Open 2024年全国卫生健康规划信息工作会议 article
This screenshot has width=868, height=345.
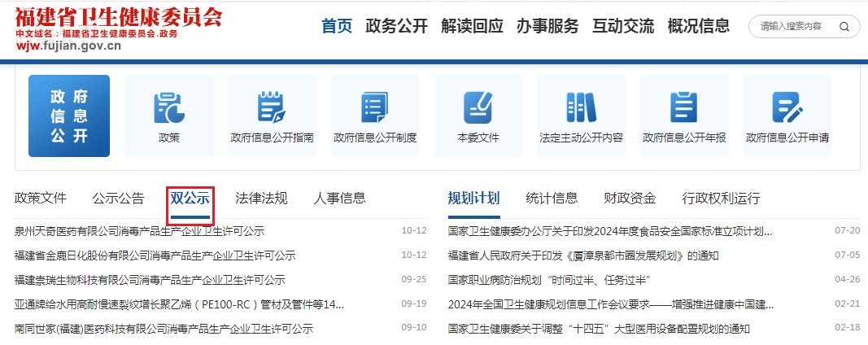coord(611,304)
